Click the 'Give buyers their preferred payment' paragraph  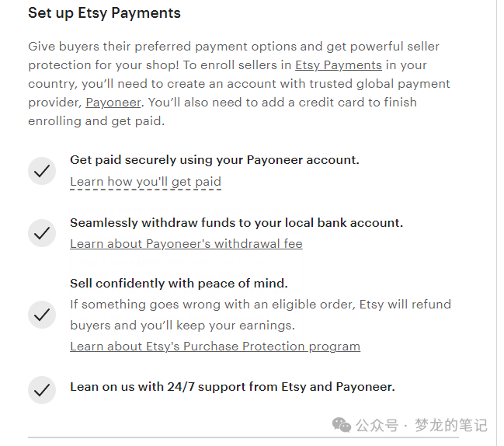tap(239, 84)
